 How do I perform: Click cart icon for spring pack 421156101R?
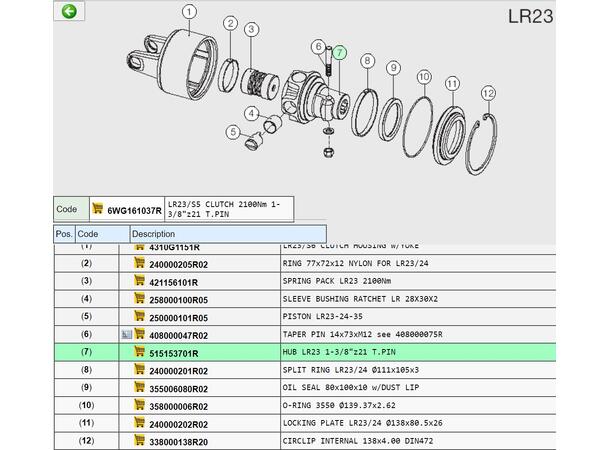(139, 281)
